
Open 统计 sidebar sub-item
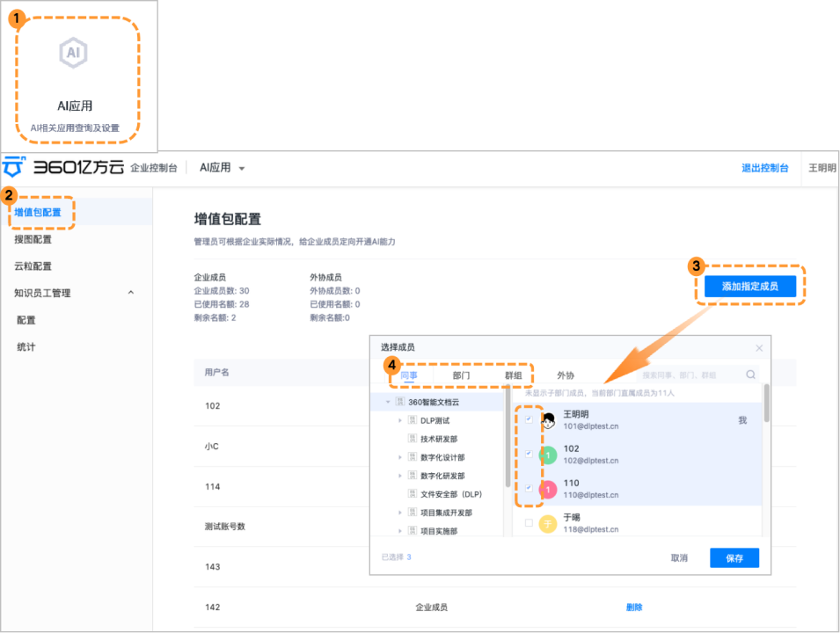coord(26,346)
